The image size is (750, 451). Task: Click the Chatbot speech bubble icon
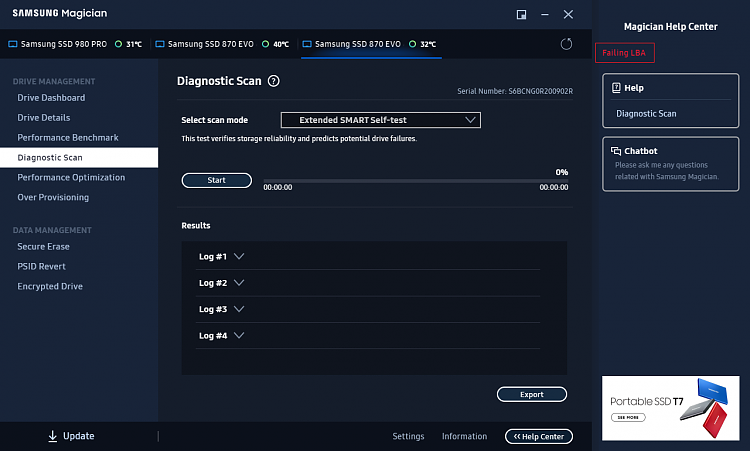coord(616,151)
